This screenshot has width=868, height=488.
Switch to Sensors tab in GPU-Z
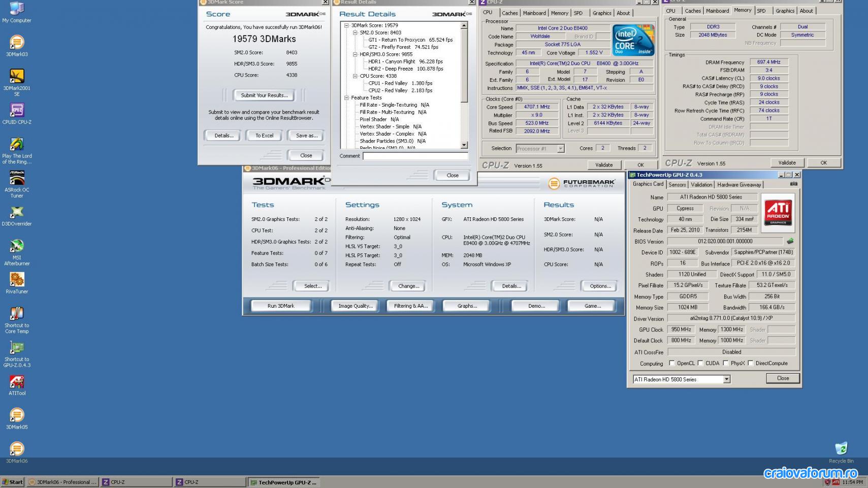(x=677, y=185)
